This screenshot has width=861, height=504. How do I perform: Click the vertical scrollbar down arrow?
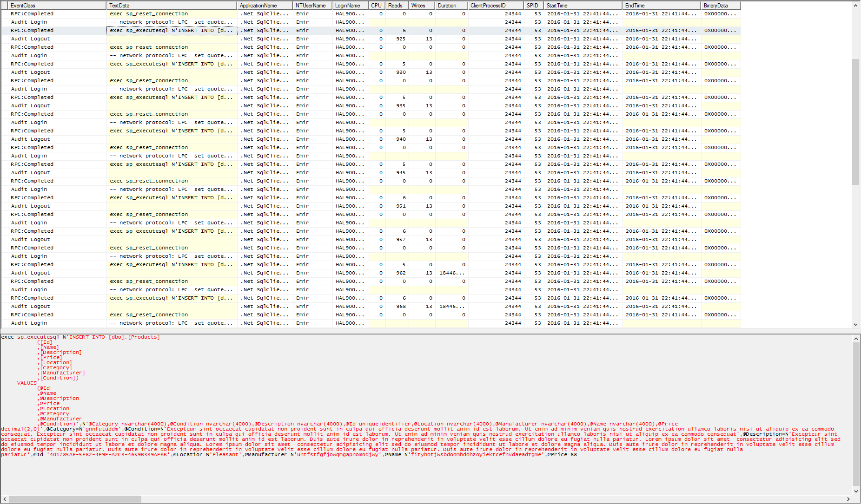pyautogui.click(x=855, y=325)
